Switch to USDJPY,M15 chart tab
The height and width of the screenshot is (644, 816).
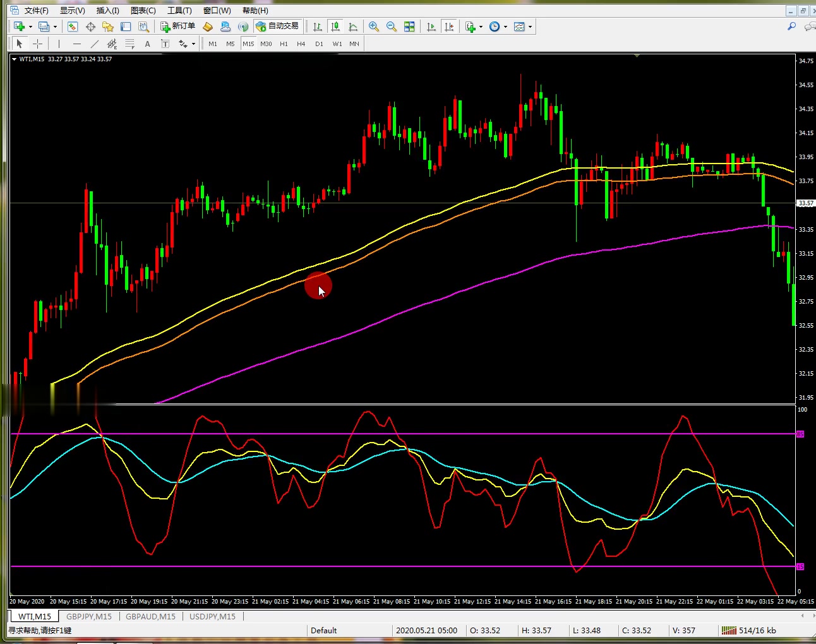click(x=212, y=616)
